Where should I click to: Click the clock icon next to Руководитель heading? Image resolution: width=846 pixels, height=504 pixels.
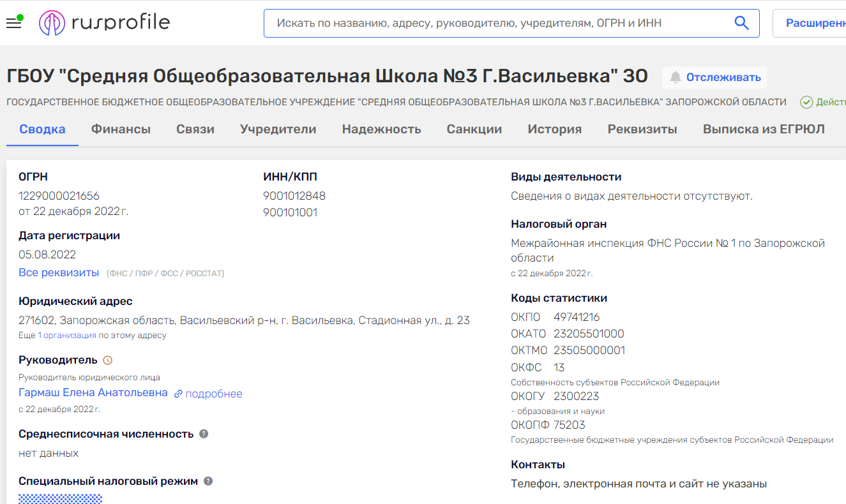106,359
